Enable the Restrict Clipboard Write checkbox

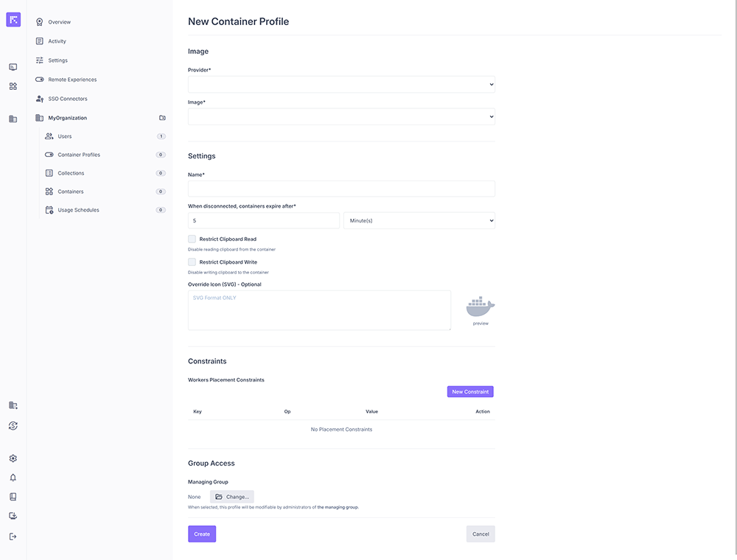(192, 262)
